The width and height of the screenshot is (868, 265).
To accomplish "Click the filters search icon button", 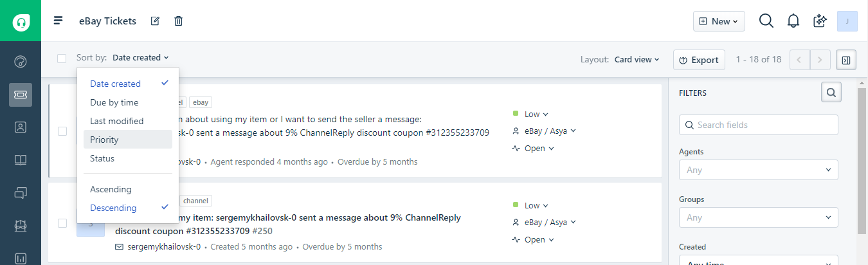I will tap(831, 93).
